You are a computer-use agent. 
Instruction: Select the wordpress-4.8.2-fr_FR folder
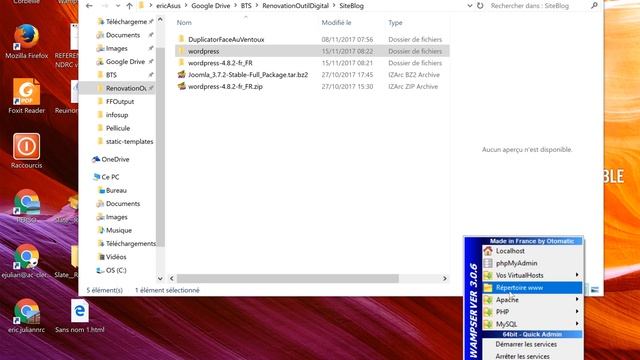coord(220,63)
